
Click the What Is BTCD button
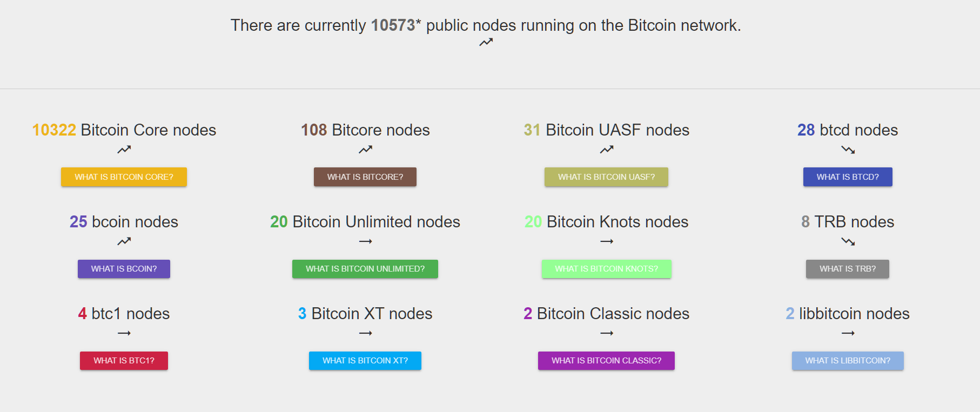pyautogui.click(x=848, y=177)
